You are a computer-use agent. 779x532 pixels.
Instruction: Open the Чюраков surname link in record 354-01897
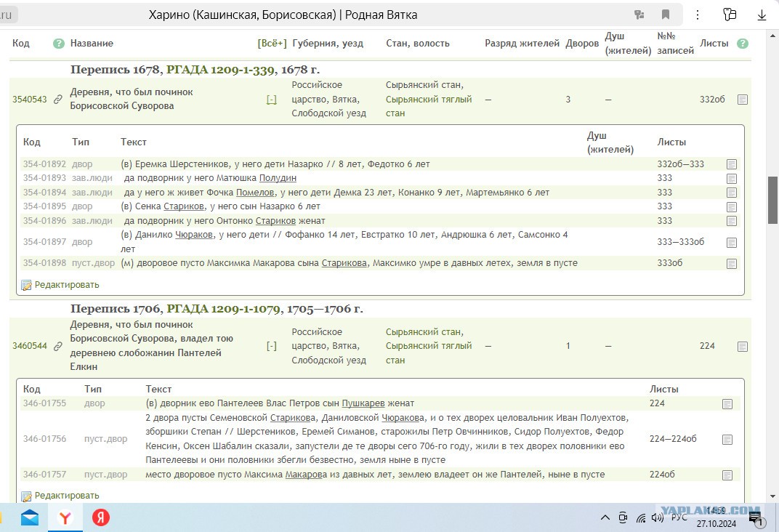coord(194,235)
